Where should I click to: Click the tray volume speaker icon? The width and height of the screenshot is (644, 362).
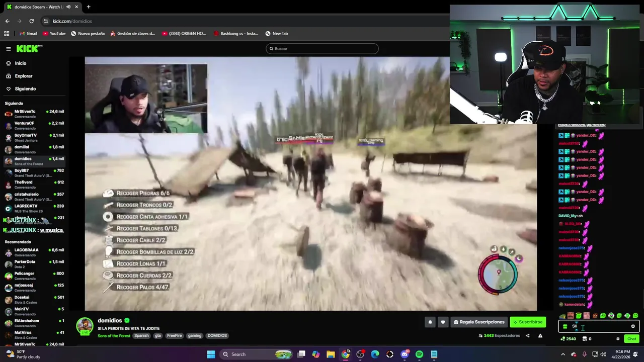point(604,354)
